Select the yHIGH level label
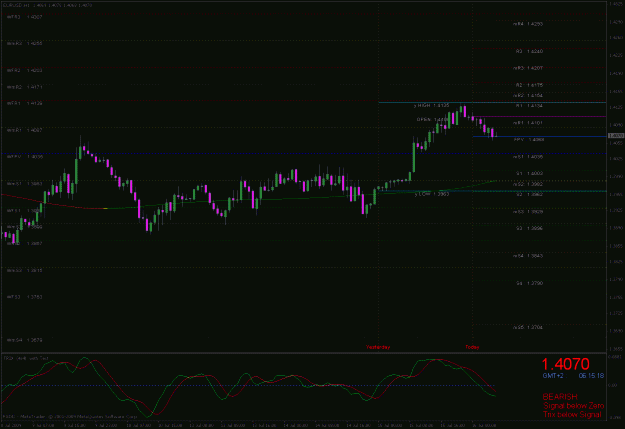This screenshot has height=429, width=625. click(432, 105)
